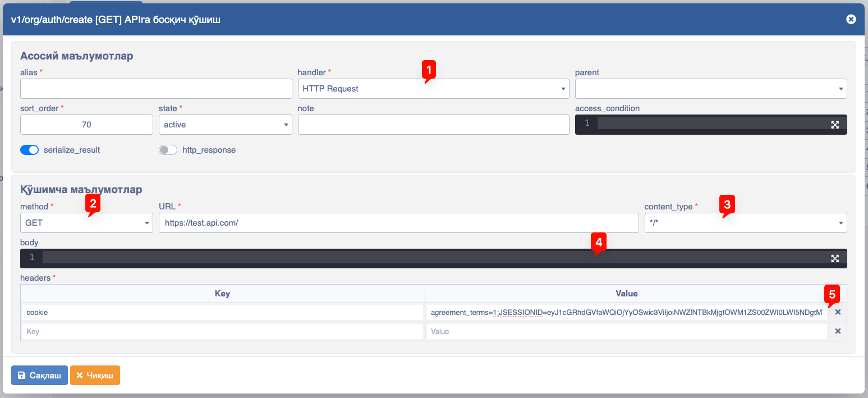This screenshot has height=398, width=868.
Task: Enable the http_response switch
Action: click(168, 150)
